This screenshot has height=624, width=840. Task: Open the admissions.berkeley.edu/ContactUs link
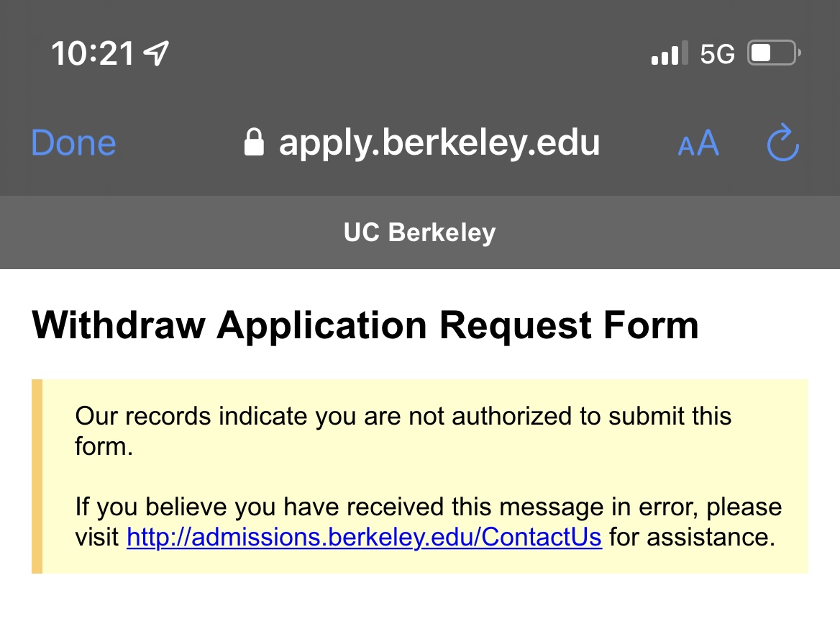coord(364,537)
